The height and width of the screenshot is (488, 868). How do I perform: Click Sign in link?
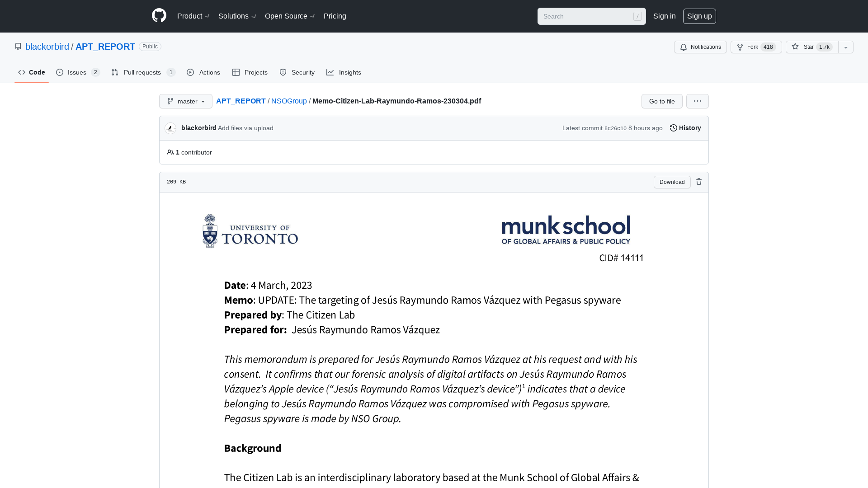(x=665, y=16)
